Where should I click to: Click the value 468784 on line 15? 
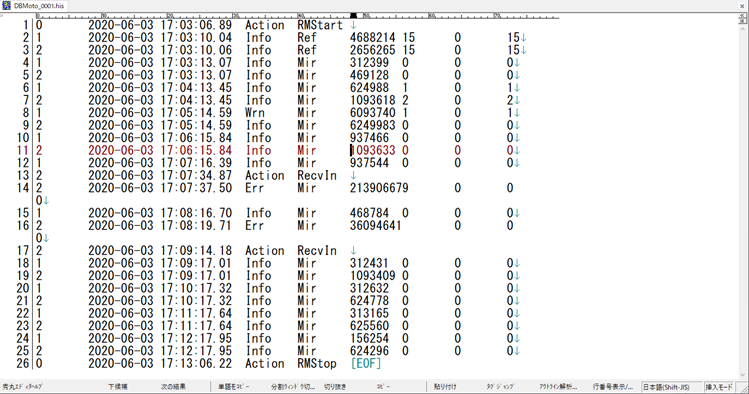369,213
